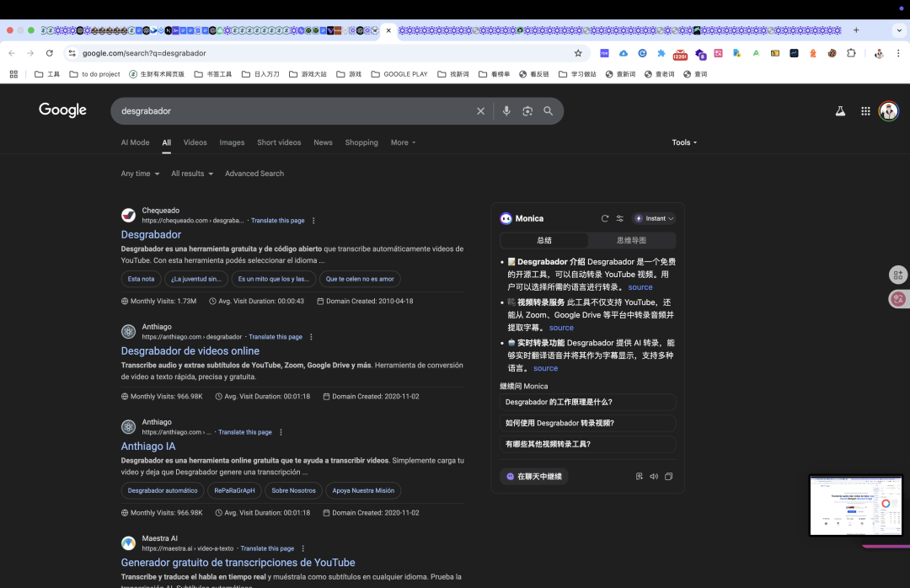Click the browser address bar URL

[144, 53]
